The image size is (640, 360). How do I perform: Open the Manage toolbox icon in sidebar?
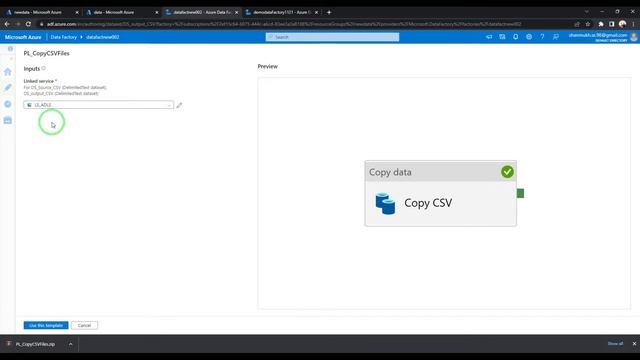[x=8, y=120]
